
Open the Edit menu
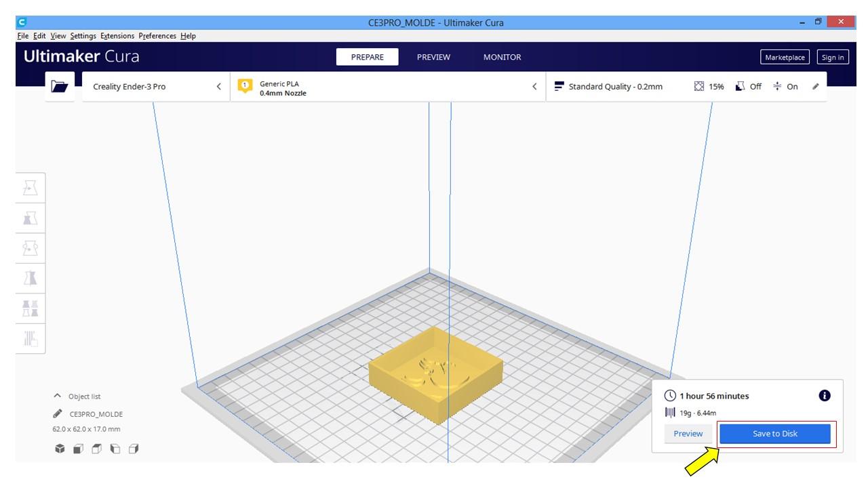click(40, 36)
